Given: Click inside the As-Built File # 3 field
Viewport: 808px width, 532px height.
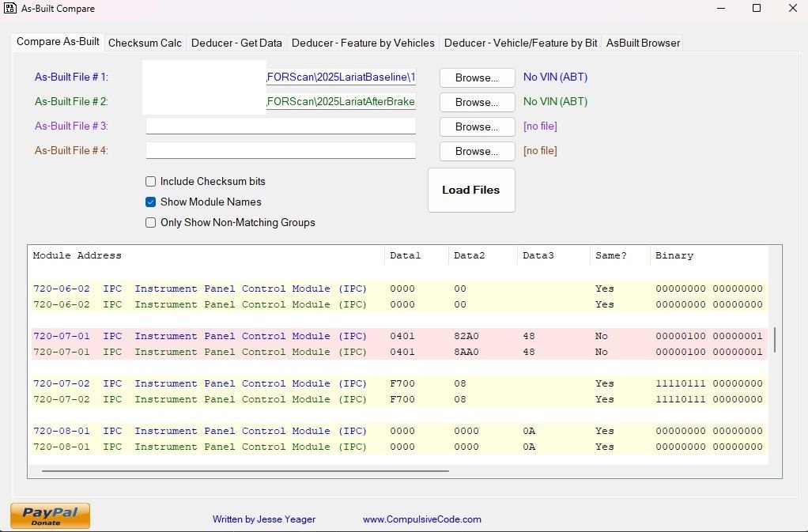Looking at the screenshot, I should 281,126.
